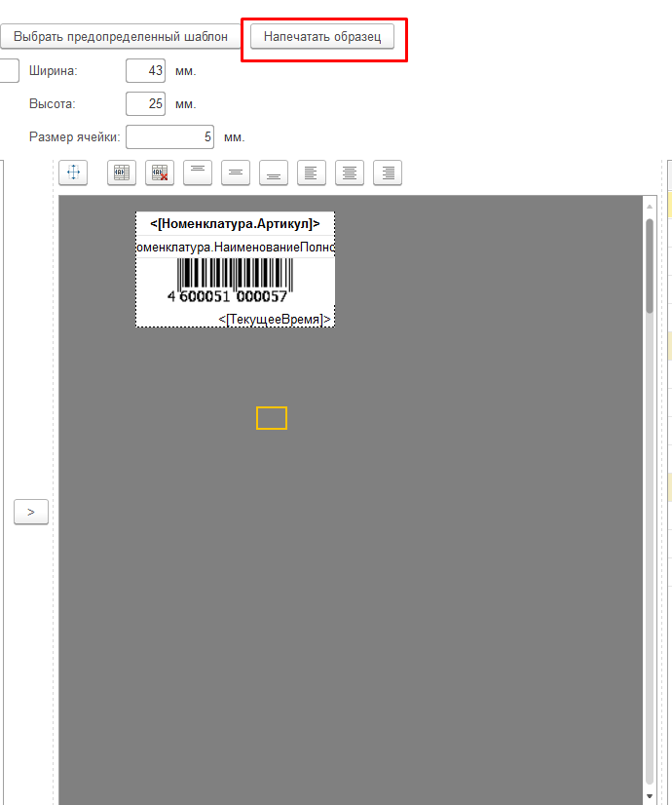
Task: Align text to the left
Action: 312,172
